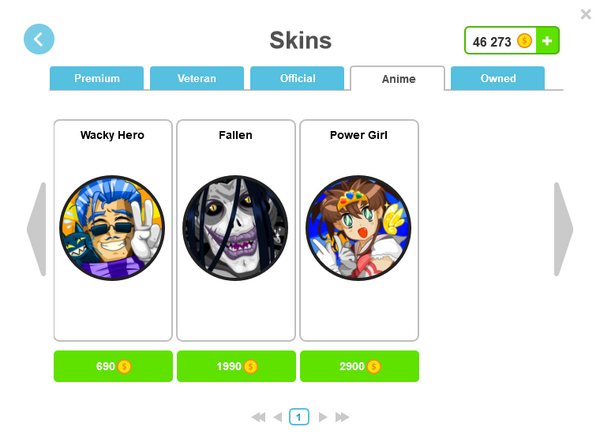Close the Skins dialog with the X

pyautogui.click(x=586, y=14)
